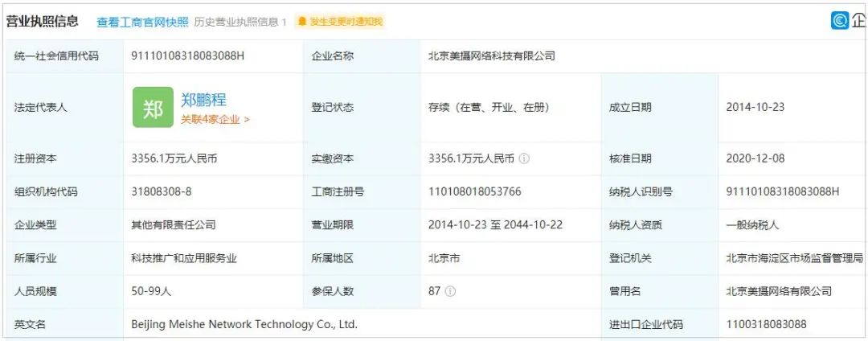Click the info icon beside 实缴资本 amount

[x=524, y=159]
